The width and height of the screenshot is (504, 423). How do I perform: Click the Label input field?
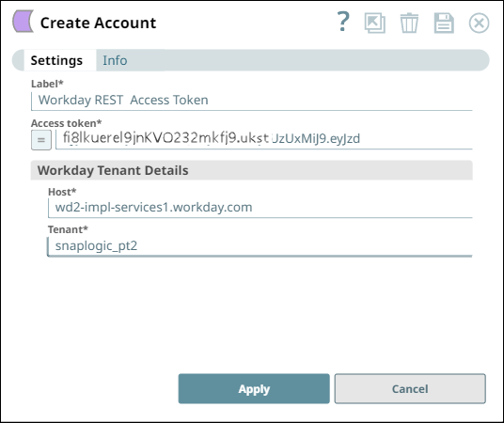[252, 101]
